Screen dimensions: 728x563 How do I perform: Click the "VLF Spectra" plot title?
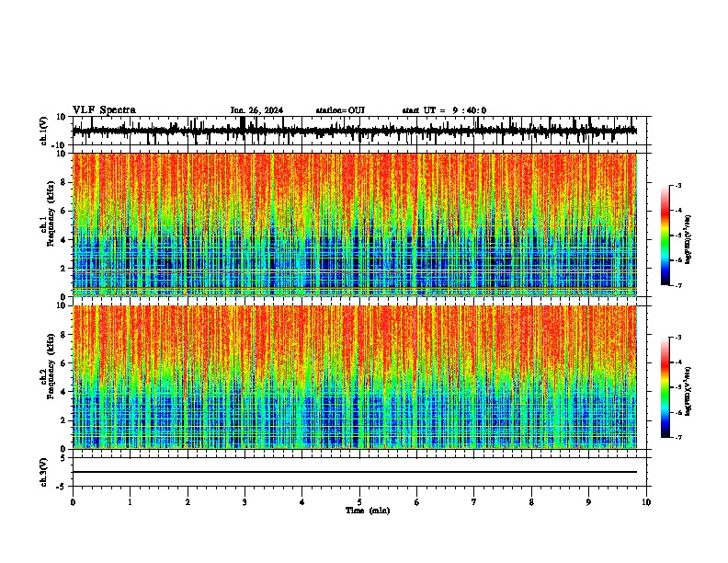coord(104,110)
